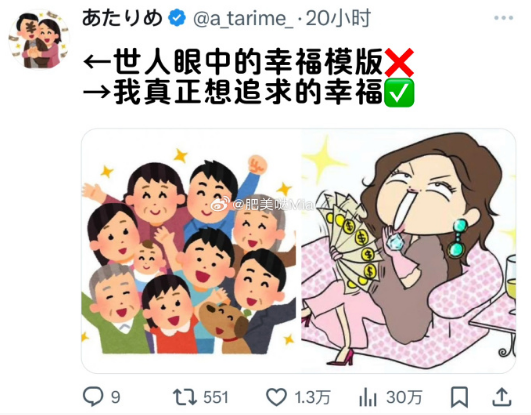531x415 pixels.
Task: Click the blue verified badge
Action: pyautogui.click(x=177, y=18)
